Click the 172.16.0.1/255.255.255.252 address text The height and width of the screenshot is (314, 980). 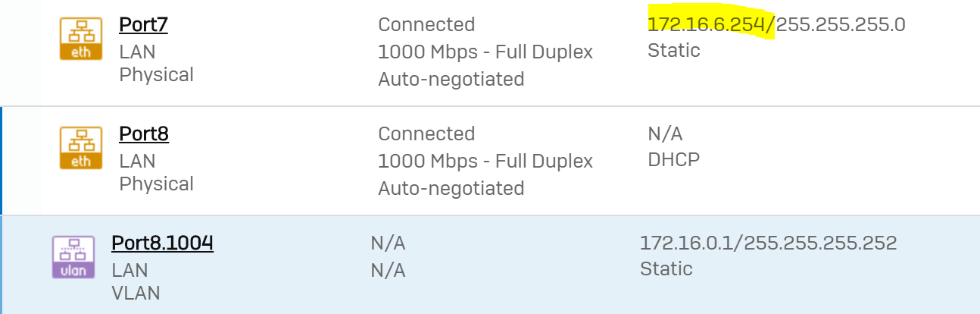pyautogui.click(x=768, y=243)
